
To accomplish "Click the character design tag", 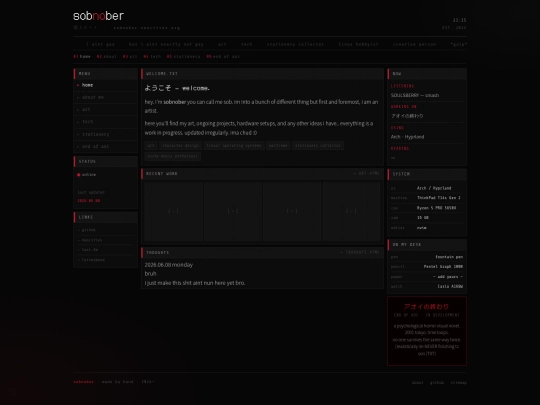I will pos(180,146).
